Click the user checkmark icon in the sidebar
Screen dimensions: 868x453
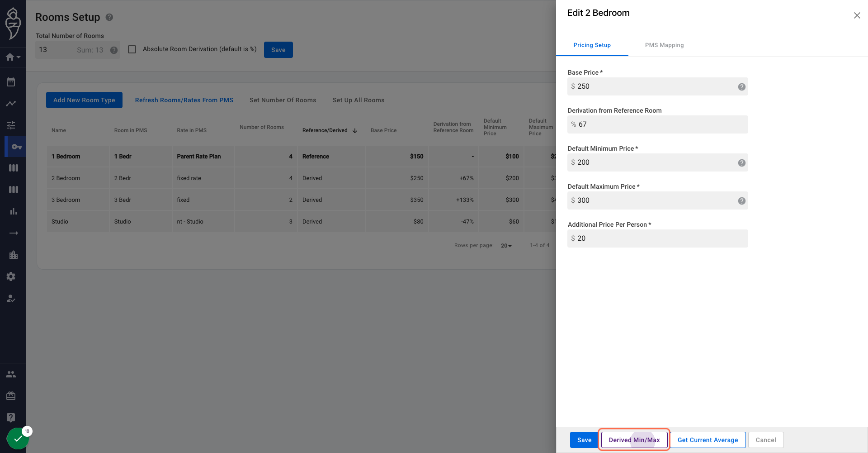click(11, 298)
